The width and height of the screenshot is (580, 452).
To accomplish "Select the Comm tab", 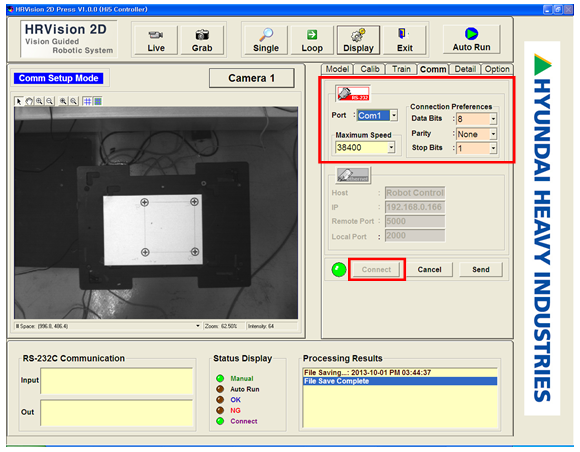I will coord(433,69).
